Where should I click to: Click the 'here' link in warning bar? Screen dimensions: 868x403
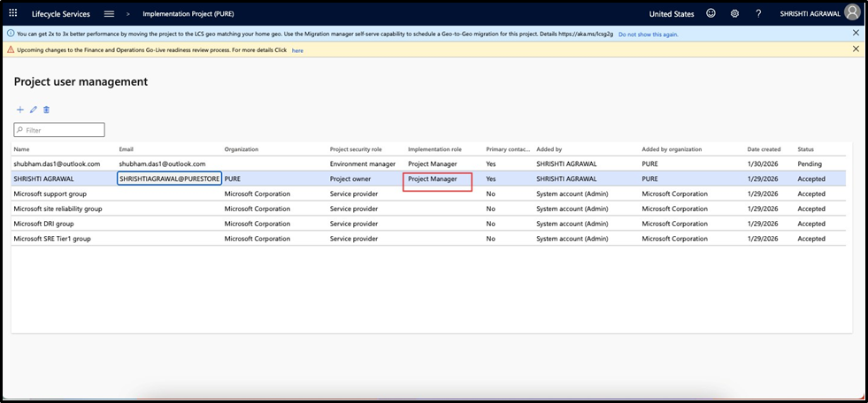297,50
